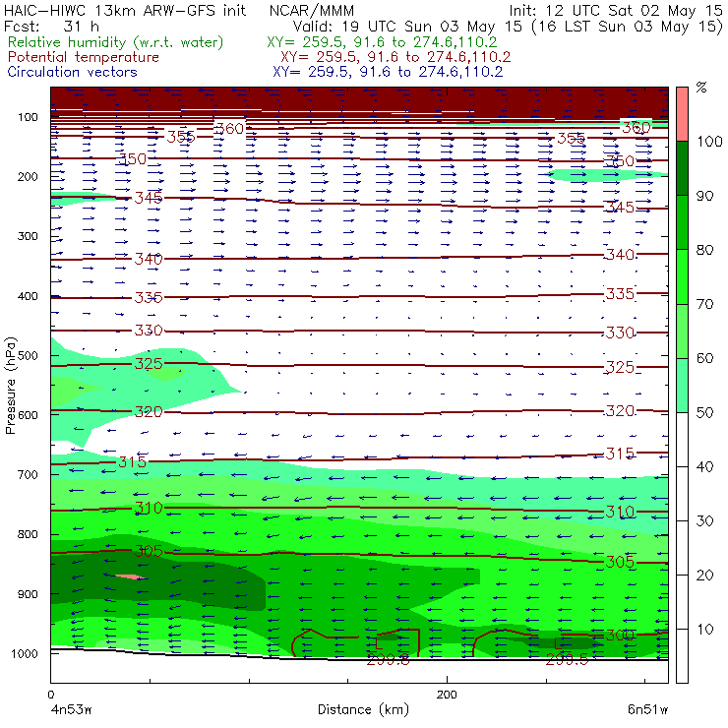This screenshot has height=728, width=728.
Task: Click the '%' unit above the color bar
Action: [x=701, y=88]
